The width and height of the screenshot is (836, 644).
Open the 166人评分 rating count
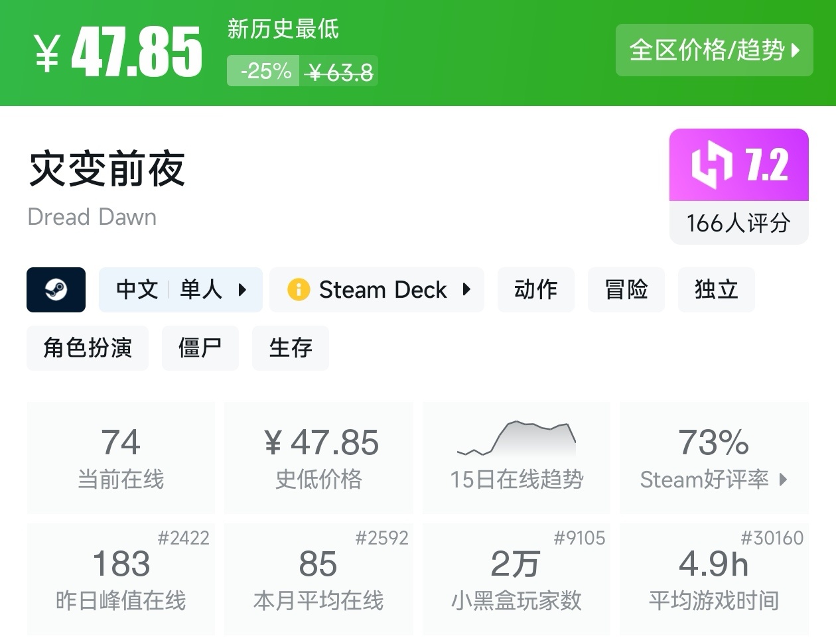pyautogui.click(x=738, y=224)
